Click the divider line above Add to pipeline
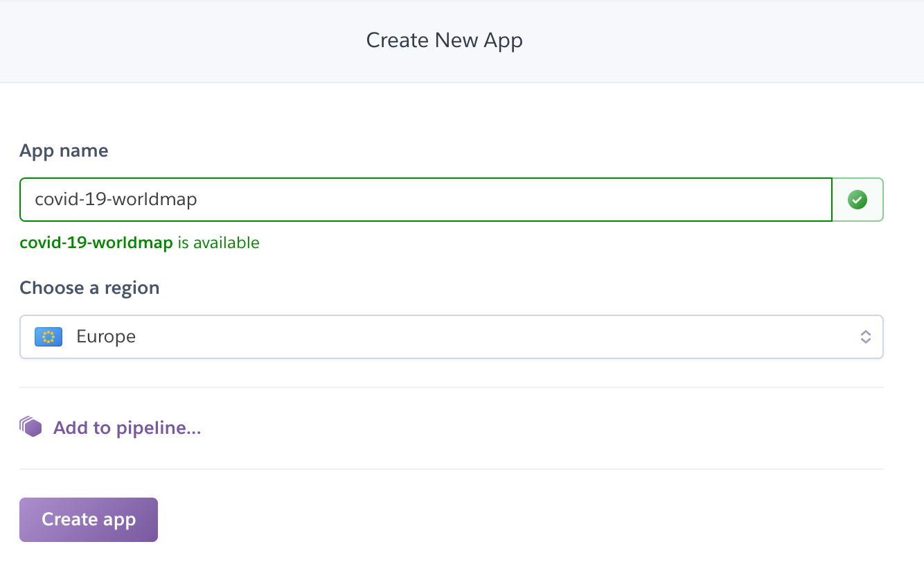 click(451, 387)
